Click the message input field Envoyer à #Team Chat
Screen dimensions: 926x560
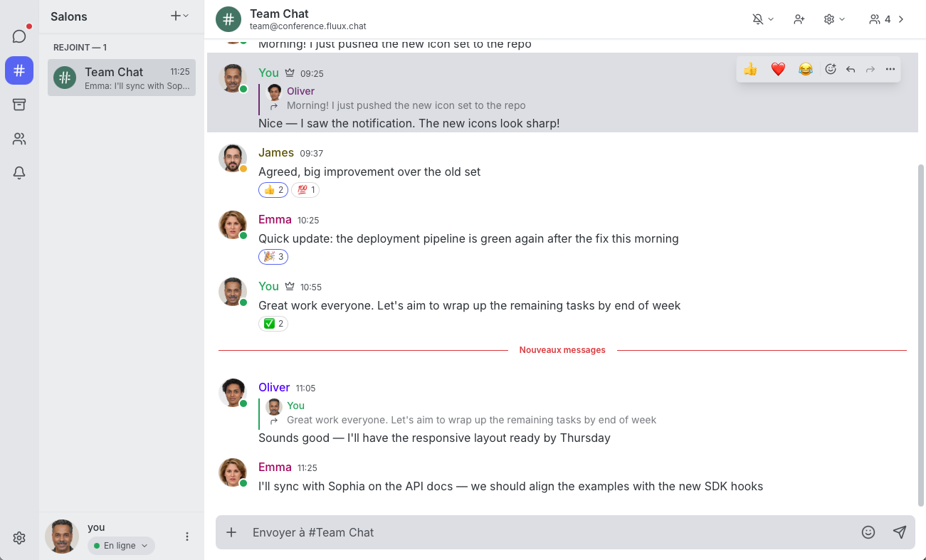click(498, 532)
